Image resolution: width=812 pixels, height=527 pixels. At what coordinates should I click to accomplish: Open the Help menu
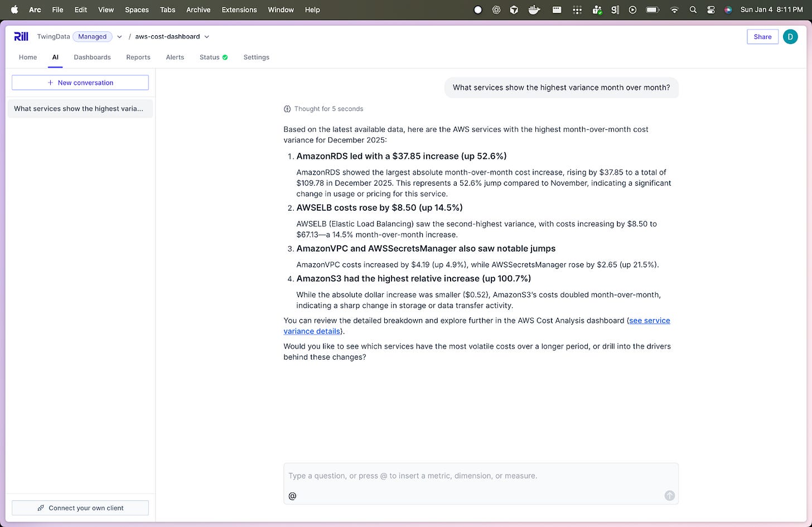[x=312, y=9]
